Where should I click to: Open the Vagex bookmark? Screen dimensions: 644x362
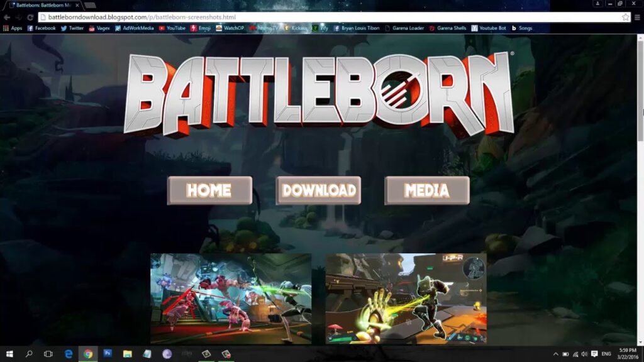(99, 28)
